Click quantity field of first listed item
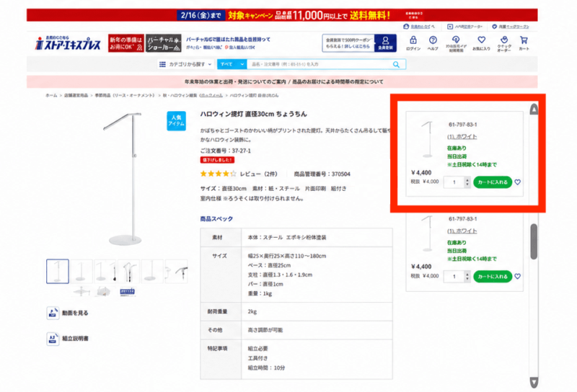Viewport: 577px width, 392px height. point(454,182)
